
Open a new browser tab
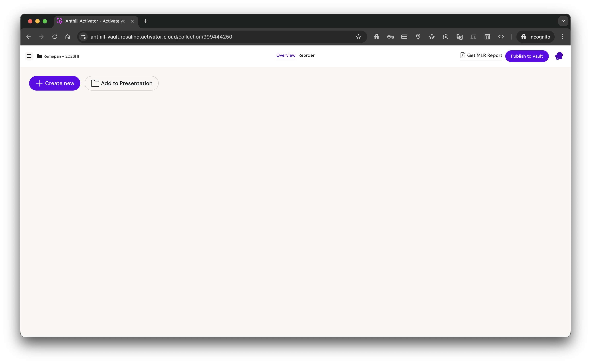pos(146,21)
